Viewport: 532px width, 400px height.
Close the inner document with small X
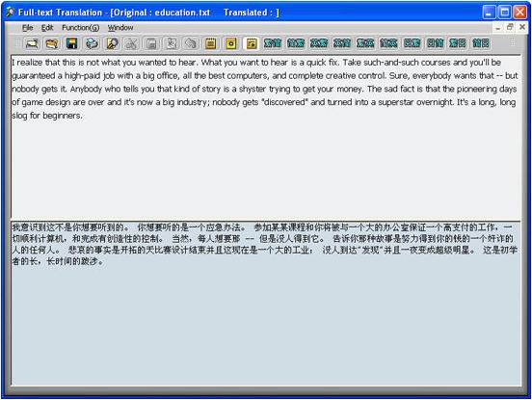522,27
